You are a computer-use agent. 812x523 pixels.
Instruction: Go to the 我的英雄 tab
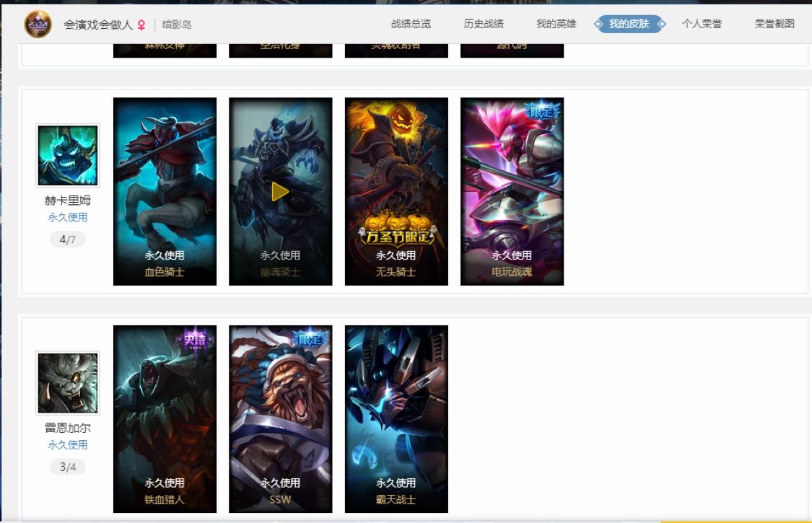point(556,24)
